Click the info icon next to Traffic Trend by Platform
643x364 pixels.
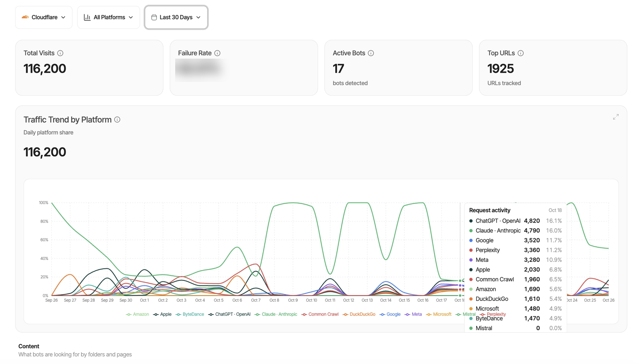point(117,120)
